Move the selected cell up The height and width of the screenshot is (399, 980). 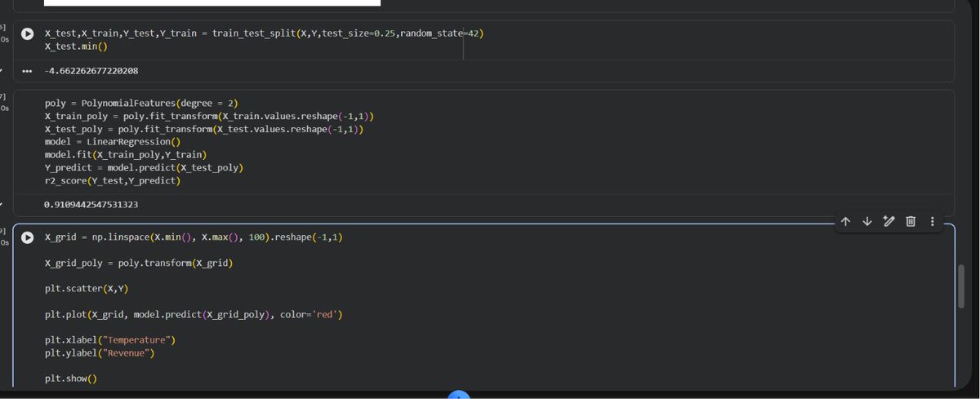click(845, 221)
